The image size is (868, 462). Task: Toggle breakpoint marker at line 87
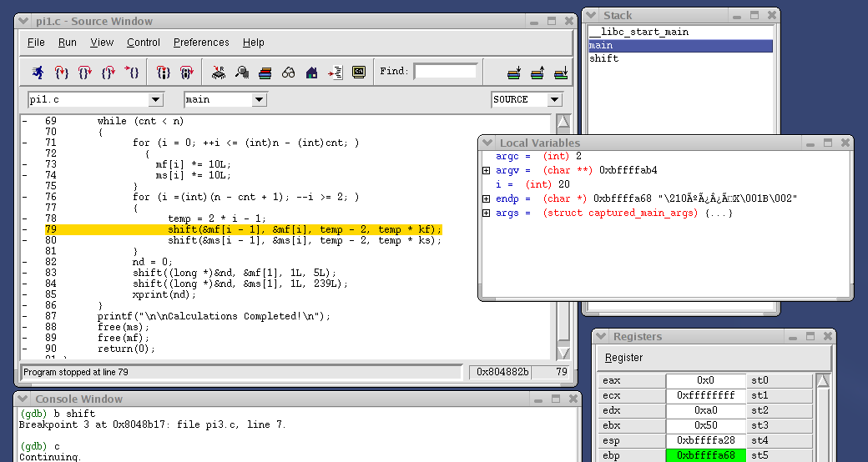tap(25, 316)
